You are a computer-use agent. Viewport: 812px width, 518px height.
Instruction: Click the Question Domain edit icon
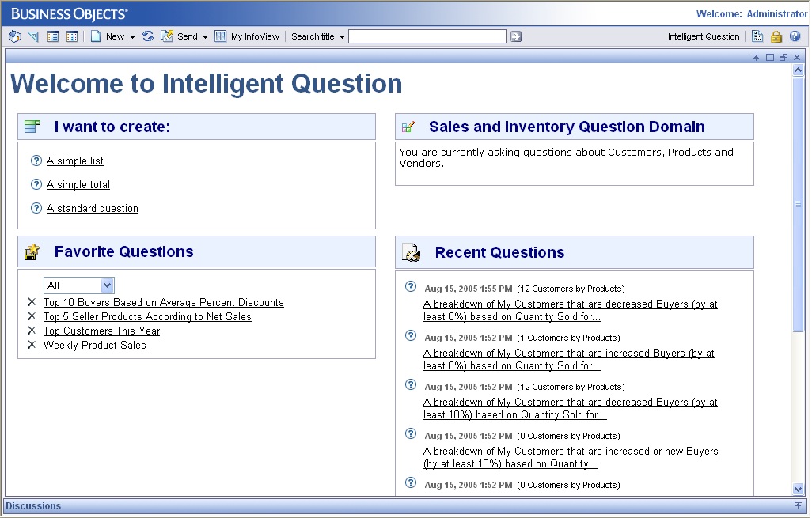[x=408, y=127]
